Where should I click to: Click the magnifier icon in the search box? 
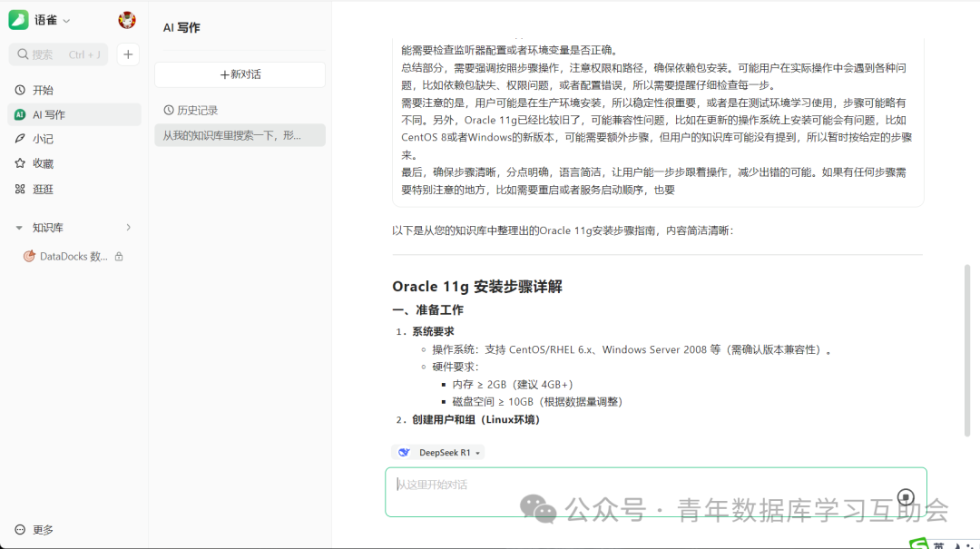(23, 54)
